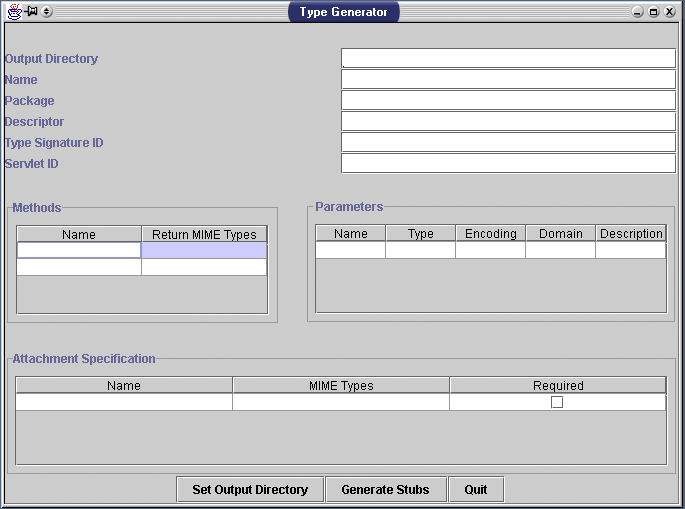
Task: Select first Name cell in Methods table
Action: click(x=79, y=251)
